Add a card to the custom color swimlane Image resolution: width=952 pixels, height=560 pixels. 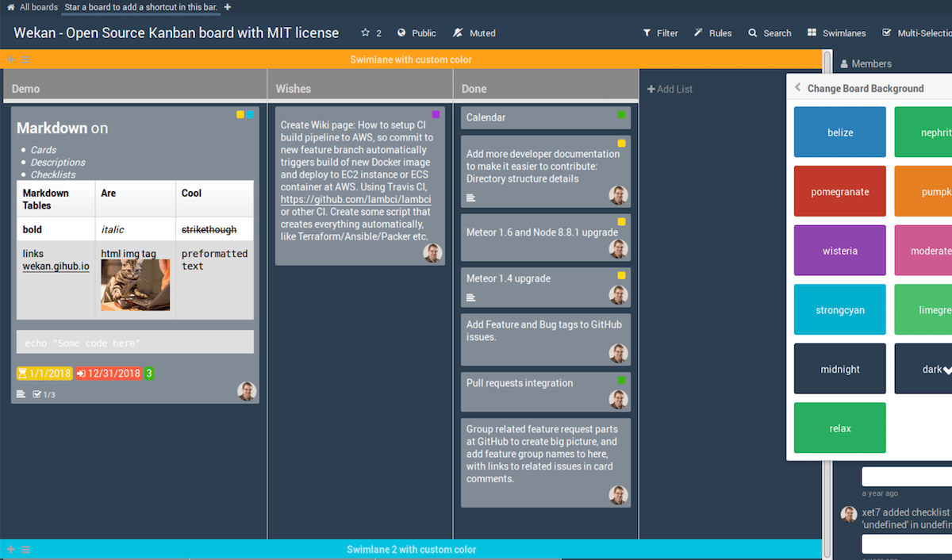point(10,59)
